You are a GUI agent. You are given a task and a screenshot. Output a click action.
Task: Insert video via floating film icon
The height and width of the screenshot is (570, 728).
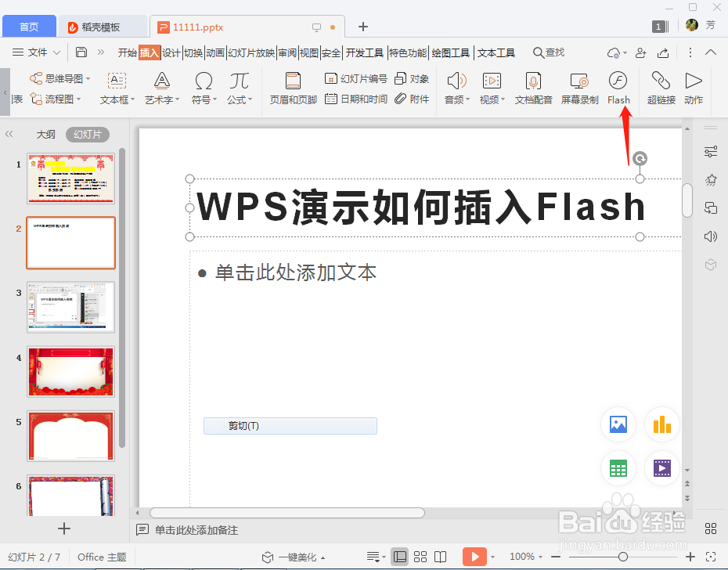661,467
